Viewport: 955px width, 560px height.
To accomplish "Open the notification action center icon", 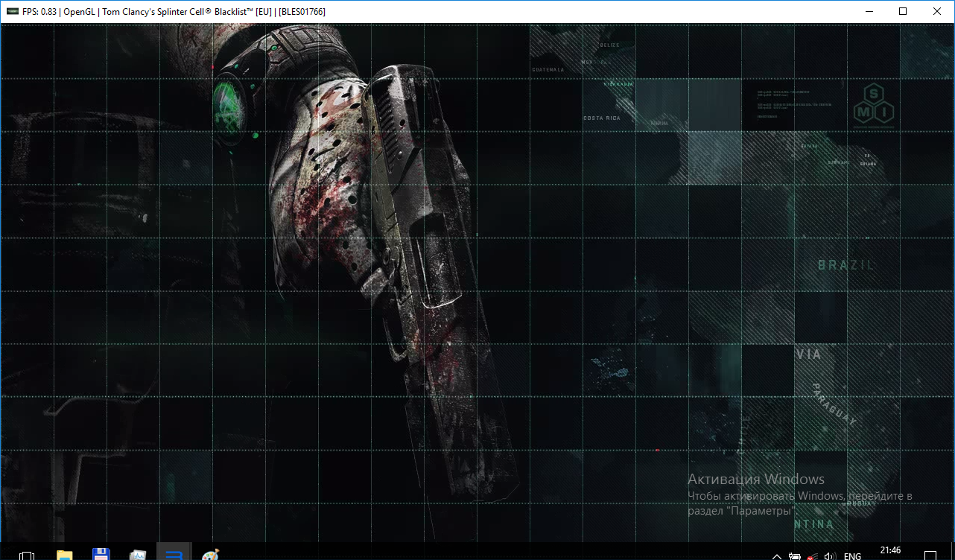I will coord(929,556).
